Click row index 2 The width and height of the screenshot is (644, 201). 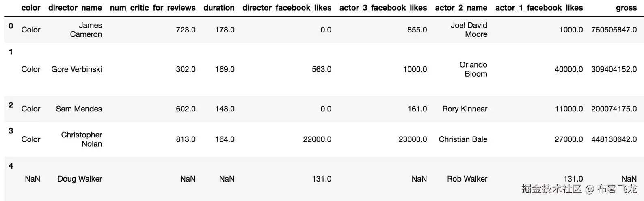coord(11,105)
